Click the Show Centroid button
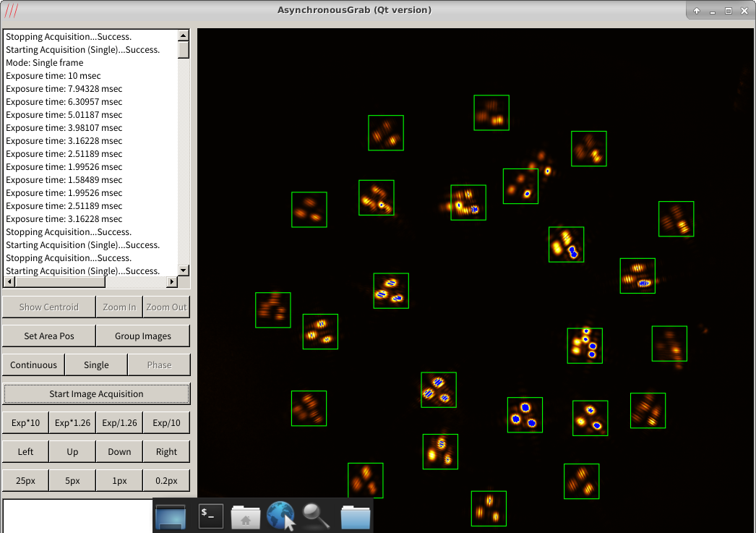The height and width of the screenshot is (533, 756). (48, 307)
